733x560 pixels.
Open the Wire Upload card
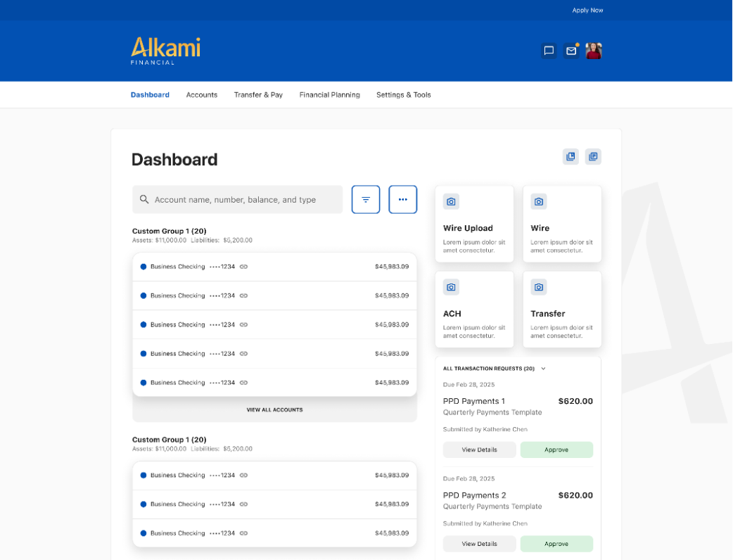point(475,224)
